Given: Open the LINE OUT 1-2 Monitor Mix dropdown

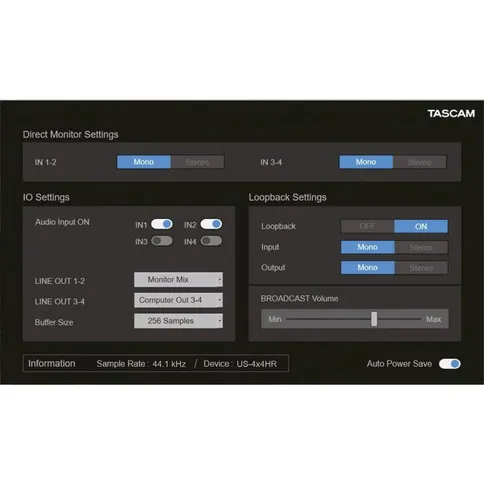Looking at the screenshot, I should click(x=178, y=279).
